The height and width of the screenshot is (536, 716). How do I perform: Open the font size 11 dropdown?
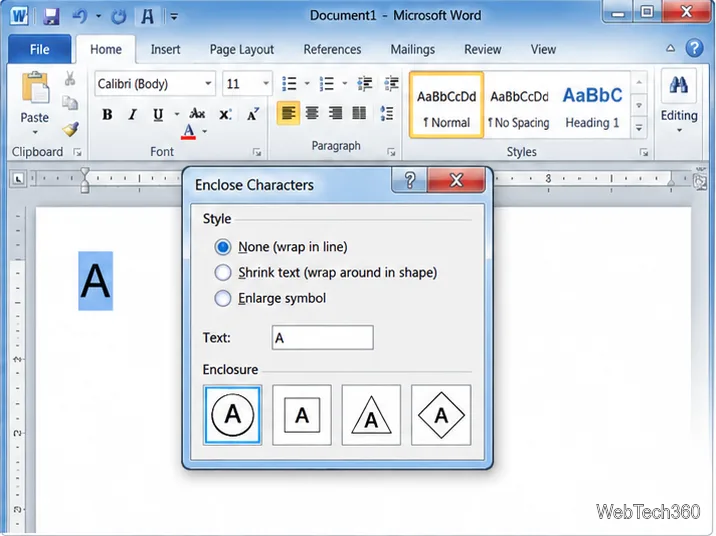tap(266, 84)
